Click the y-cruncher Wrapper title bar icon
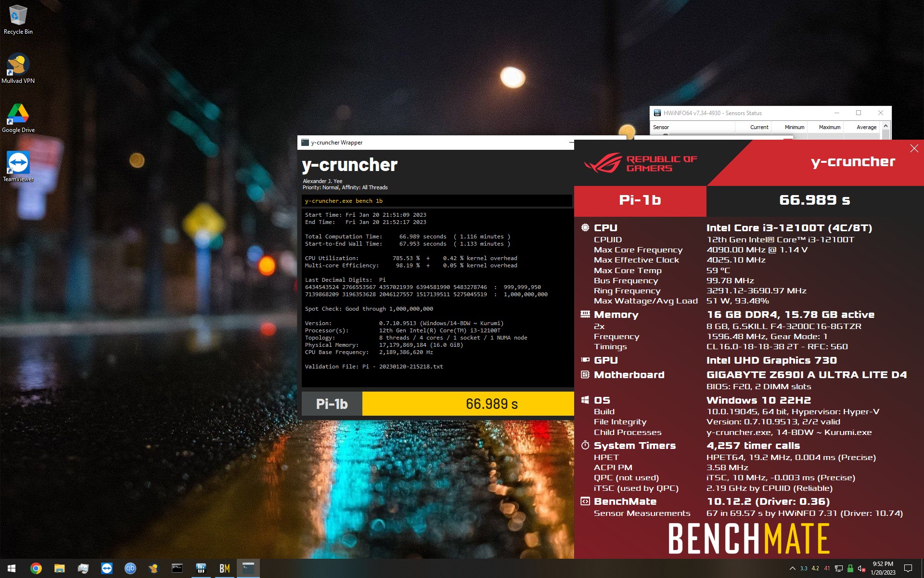 tap(305, 143)
